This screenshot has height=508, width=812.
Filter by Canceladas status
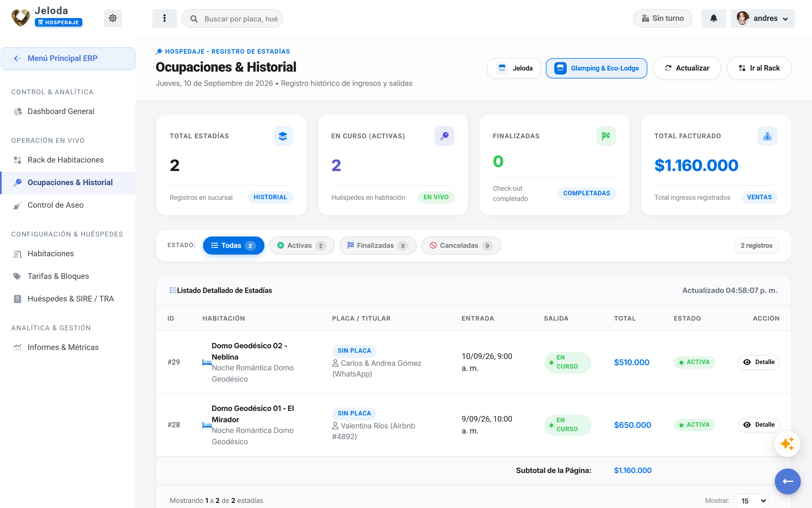click(x=461, y=246)
